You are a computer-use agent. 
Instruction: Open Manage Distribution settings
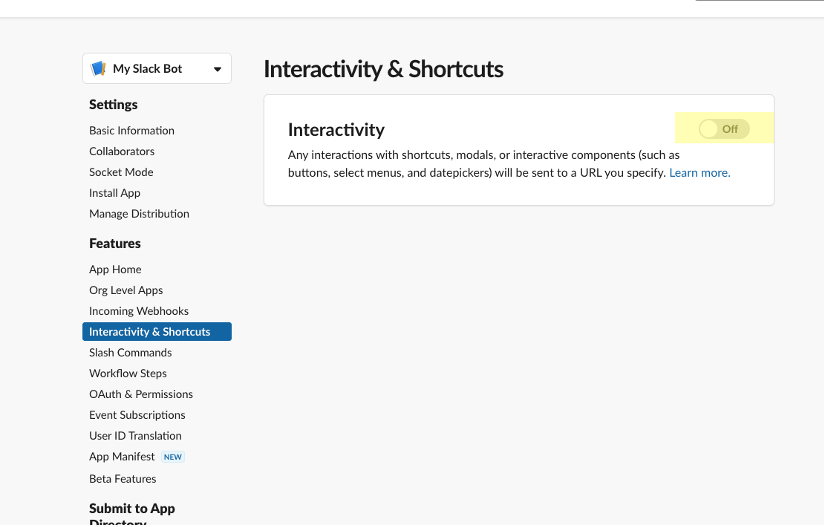point(139,214)
